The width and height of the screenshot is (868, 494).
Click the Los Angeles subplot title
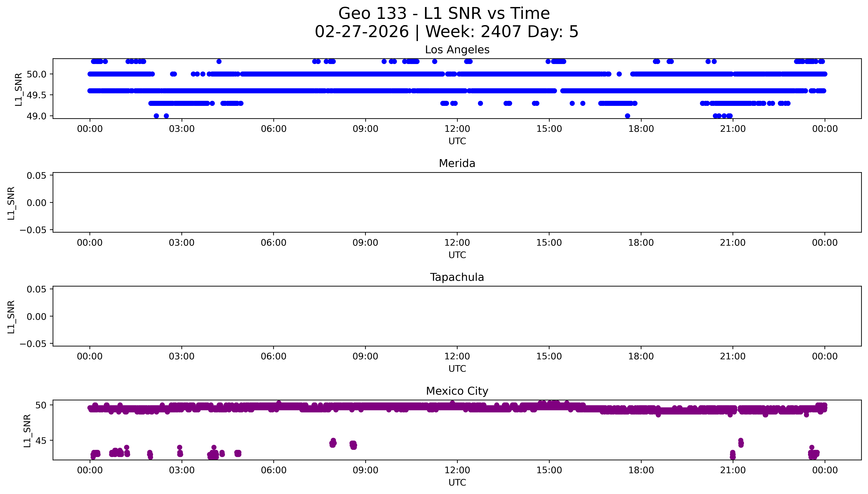tap(457, 50)
